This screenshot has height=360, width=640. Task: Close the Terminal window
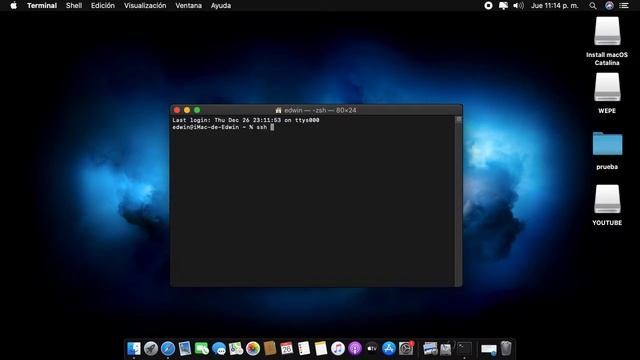pyautogui.click(x=177, y=110)
